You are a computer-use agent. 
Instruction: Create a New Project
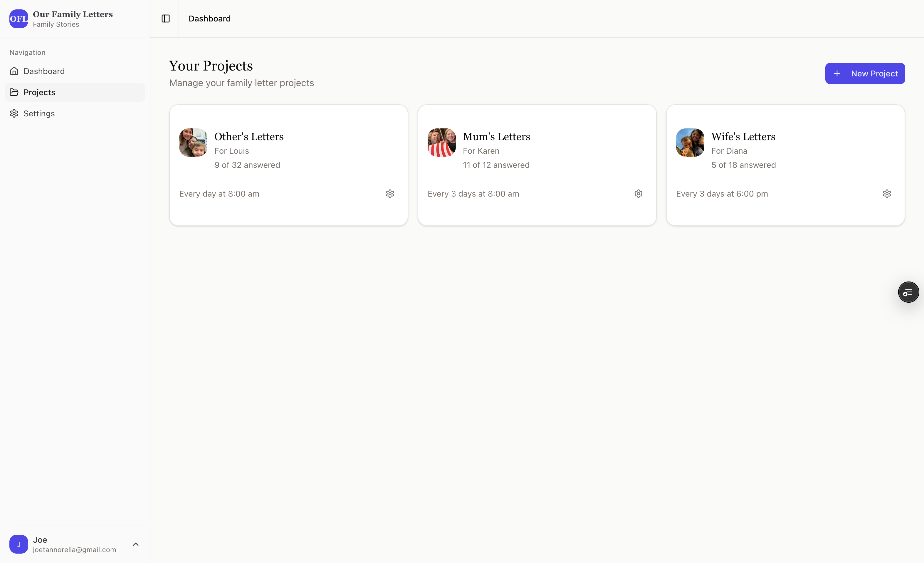[865, 73]
